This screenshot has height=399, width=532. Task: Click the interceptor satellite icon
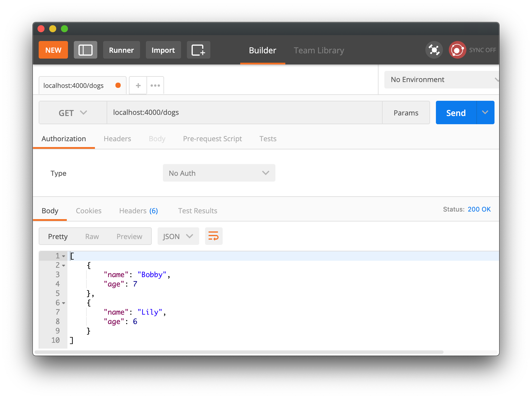tap(434, 50)
